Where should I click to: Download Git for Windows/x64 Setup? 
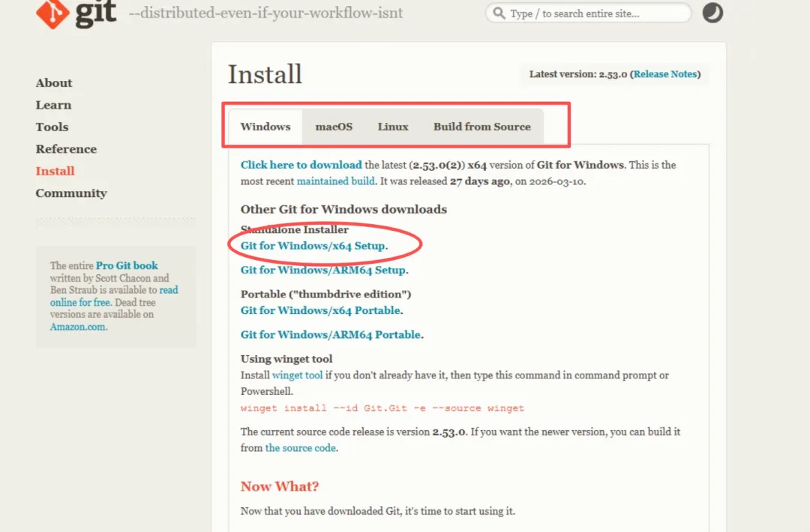(313, 246)
